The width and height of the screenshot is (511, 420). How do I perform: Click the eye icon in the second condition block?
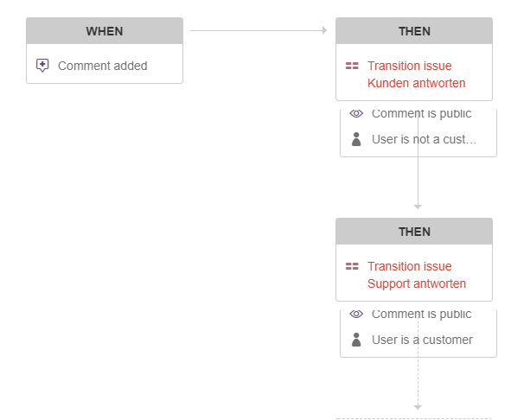click(356, 314)
